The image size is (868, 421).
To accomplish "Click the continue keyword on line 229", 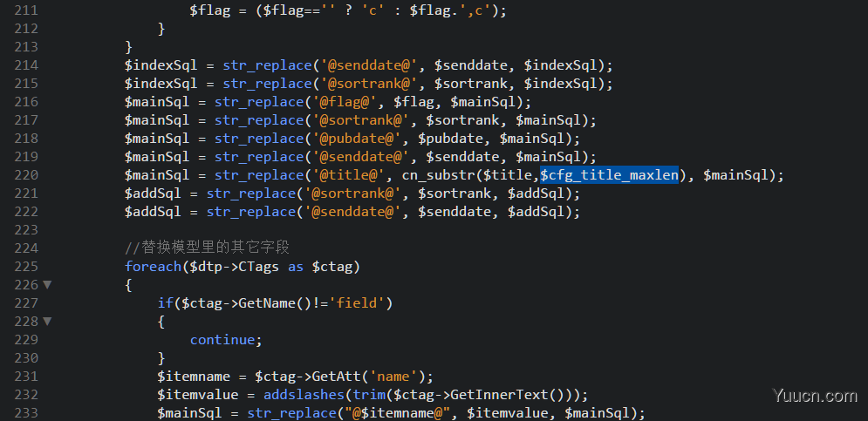I will point(222,340).
